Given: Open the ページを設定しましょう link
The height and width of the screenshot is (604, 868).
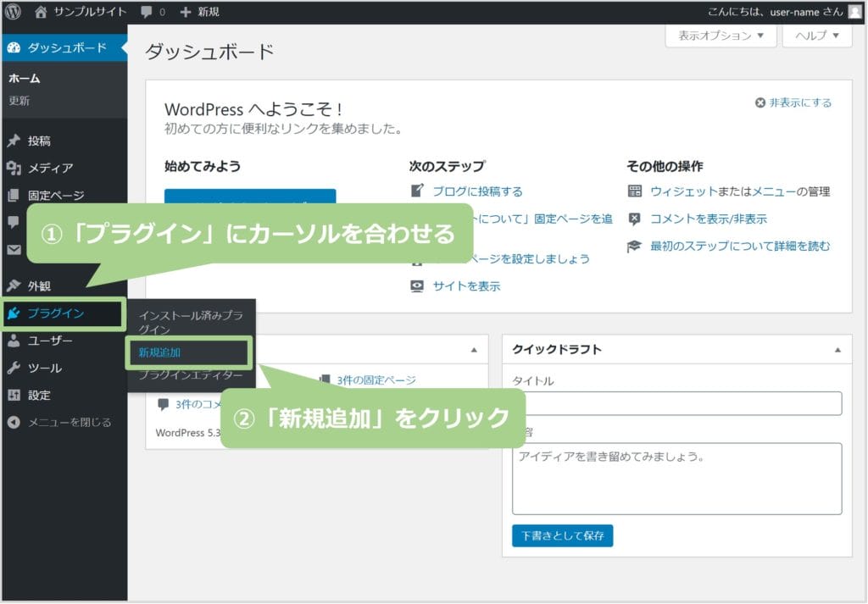Looking at the screenshot, I should (x=529, y=259).
